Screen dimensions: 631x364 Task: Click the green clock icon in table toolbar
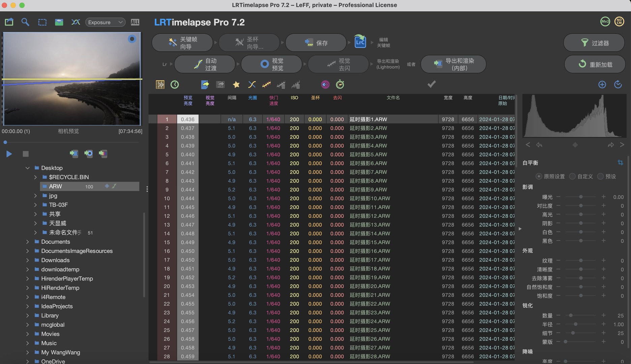[x=175, y=85]
